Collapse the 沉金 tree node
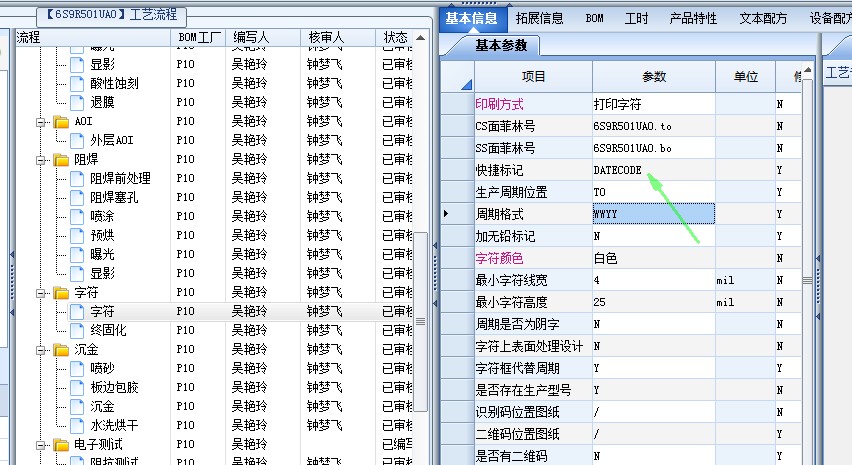Viewport: 852px width, 465px height. (41, 350)
